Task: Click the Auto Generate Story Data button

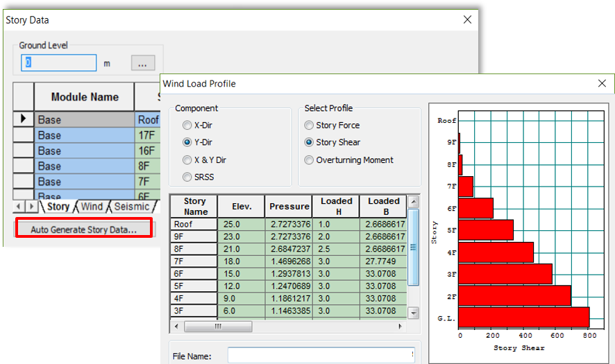Action: tap(84, 229)
